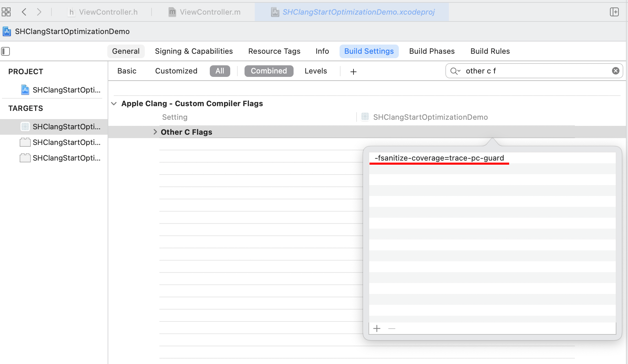628x364 pixels.
Task: Click the TARGETS section heading
Action: [x=26, y=108]
